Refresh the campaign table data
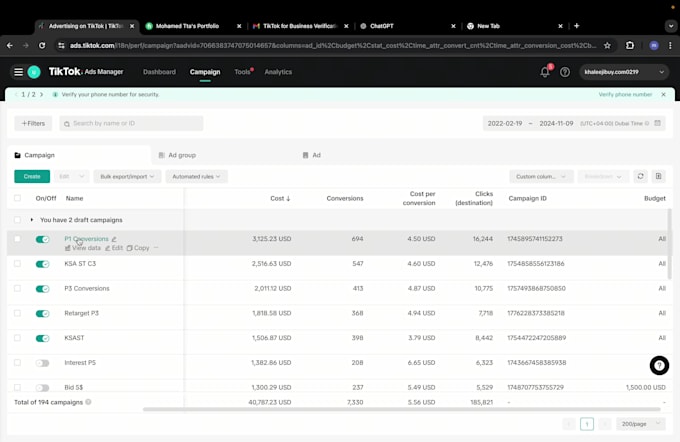Viewport: 680px width, 442px height. 640,176
